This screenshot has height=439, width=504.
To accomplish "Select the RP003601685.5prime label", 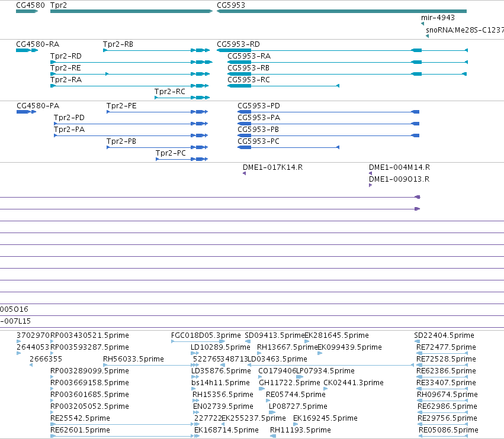I will point(89,395).
